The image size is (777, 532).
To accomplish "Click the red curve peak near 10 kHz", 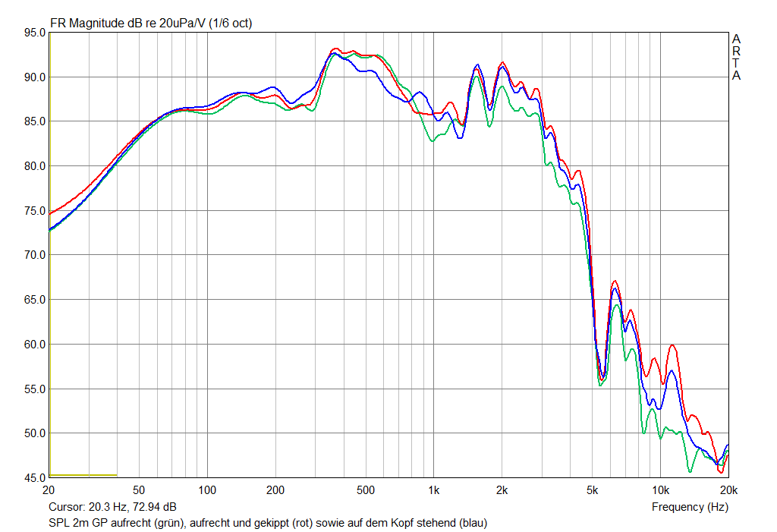I will [672, 345].
